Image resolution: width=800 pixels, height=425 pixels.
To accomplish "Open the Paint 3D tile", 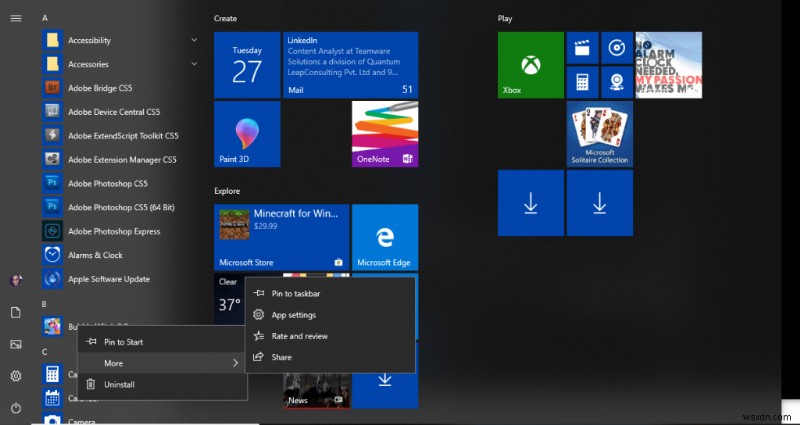I will 247,134.
